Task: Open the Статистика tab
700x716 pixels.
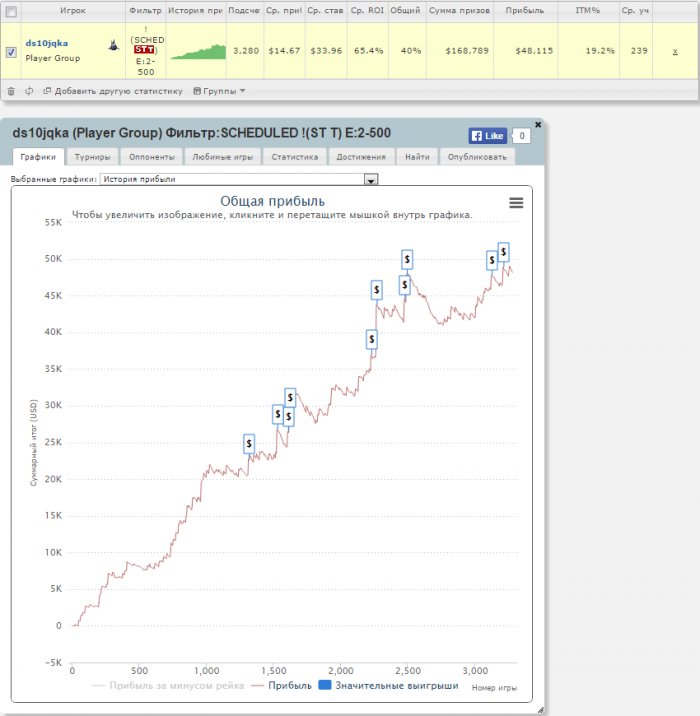Action: pos(295,157)
